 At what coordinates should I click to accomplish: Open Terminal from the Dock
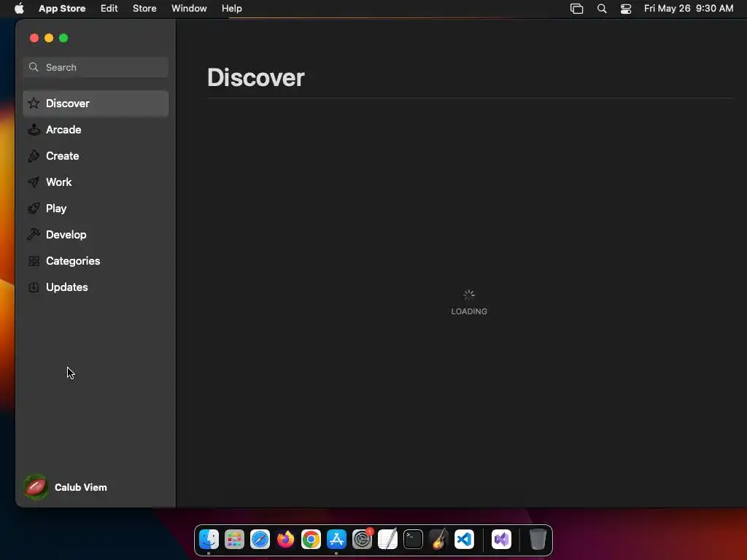(x=413, y=539)
